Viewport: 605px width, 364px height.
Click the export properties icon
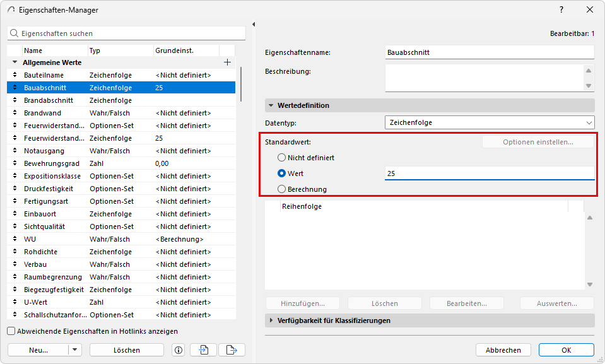[x=232, y=350]
